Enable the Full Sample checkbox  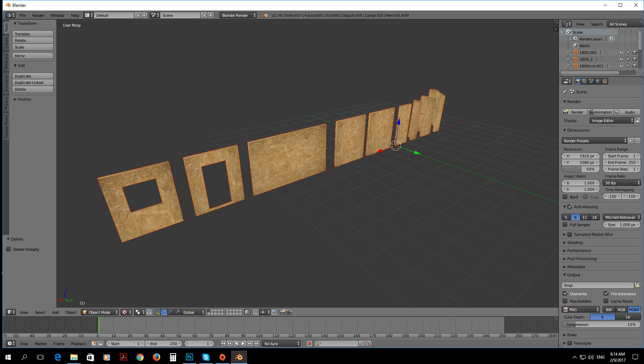coord(565,224)
